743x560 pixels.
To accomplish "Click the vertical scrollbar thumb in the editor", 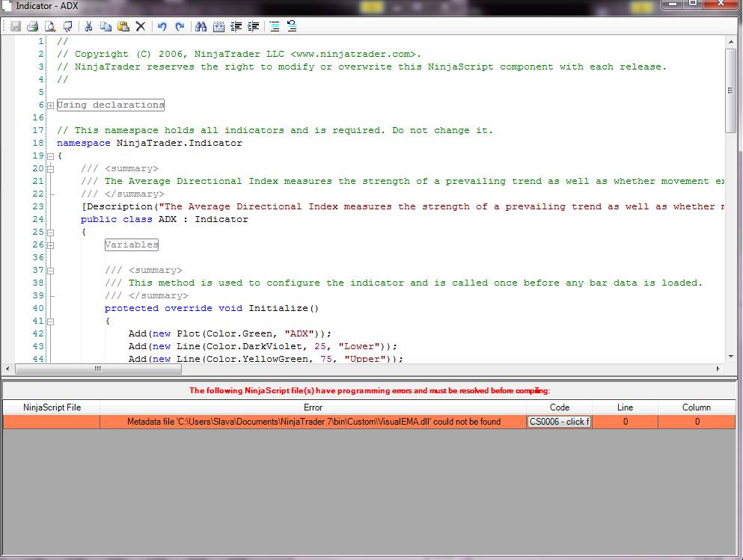I will coord(730,90).
